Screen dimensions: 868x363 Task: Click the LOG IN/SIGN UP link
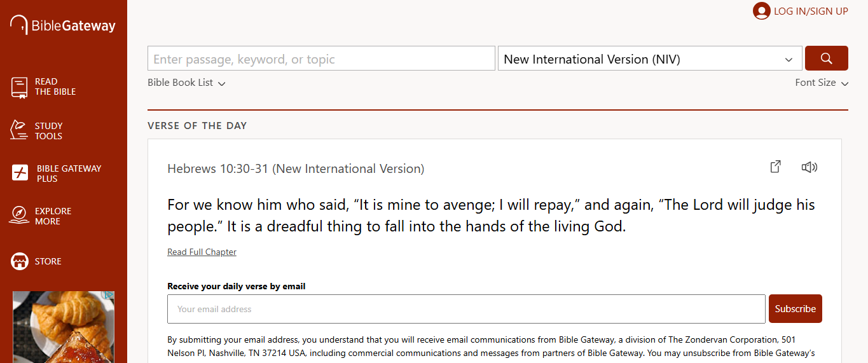(810, 11)
